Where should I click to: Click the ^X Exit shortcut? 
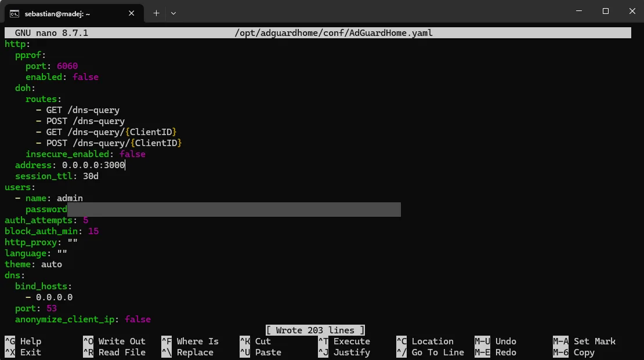pyautogui.click(x=23, y=352)
